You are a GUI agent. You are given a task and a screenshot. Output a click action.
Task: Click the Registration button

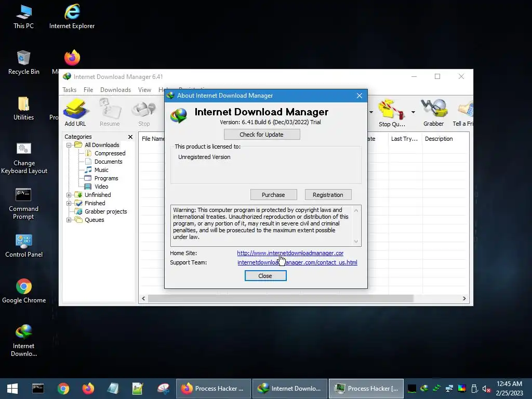(x=328, y=195)
